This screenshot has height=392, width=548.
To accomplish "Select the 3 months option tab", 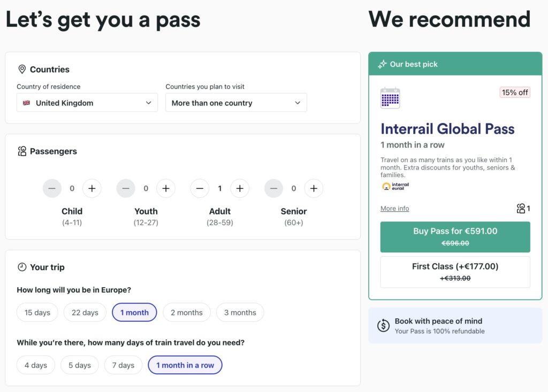I will (x=240, y=312).
